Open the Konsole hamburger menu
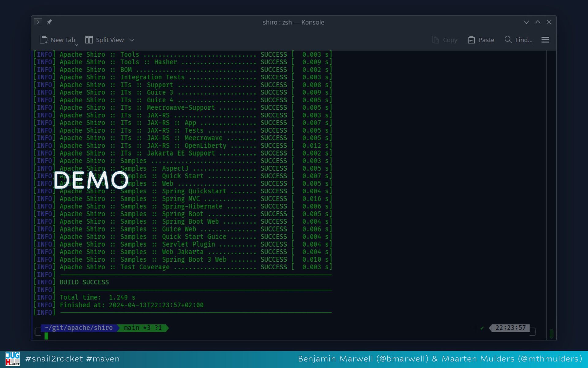The height and width of the screenshot is (368, 588). tap(545, 40)
